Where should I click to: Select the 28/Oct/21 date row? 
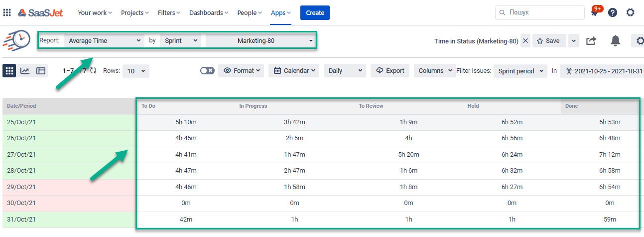point(69,171)
